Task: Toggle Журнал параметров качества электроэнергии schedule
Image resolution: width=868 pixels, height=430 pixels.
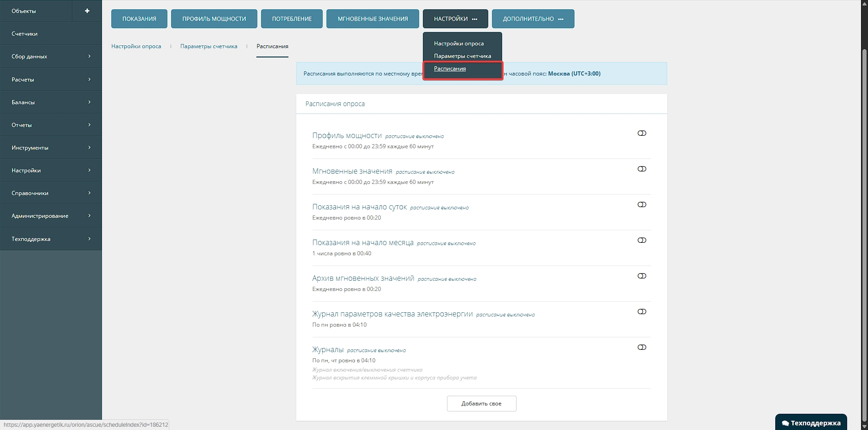Action: 642,312
